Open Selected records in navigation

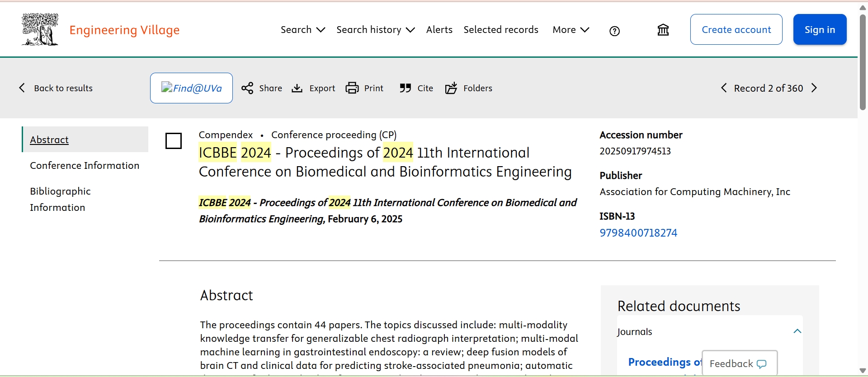coord(501,30)
